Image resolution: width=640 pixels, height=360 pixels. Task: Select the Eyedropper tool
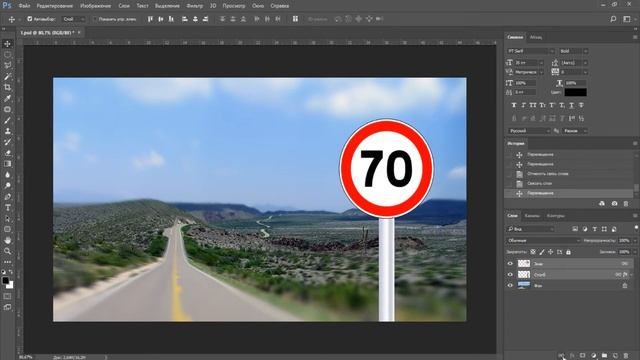click(7, 98)
